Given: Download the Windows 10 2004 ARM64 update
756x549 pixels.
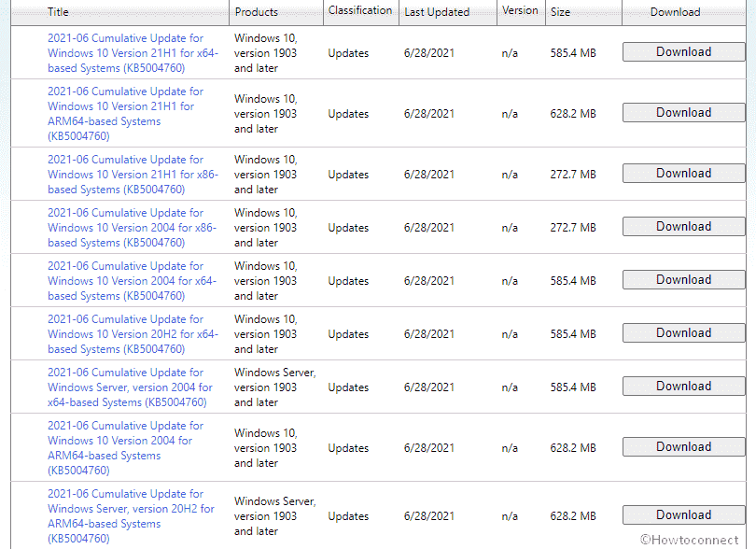Looking at the screenshot, I should (x=683, y=447).
